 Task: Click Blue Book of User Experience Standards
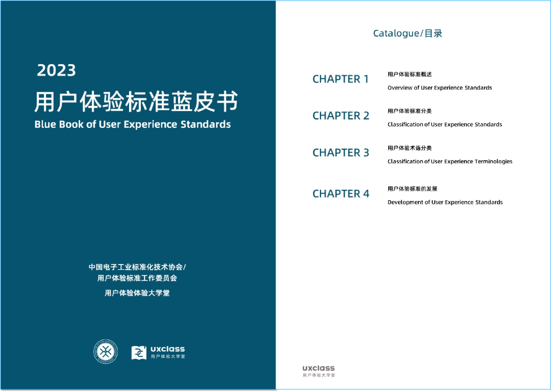[x=133, y=124]
